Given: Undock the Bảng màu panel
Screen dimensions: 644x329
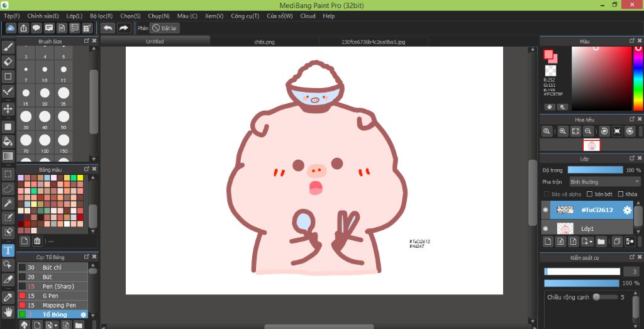Looking at the screenshot, I should click(x=86, y=169).
